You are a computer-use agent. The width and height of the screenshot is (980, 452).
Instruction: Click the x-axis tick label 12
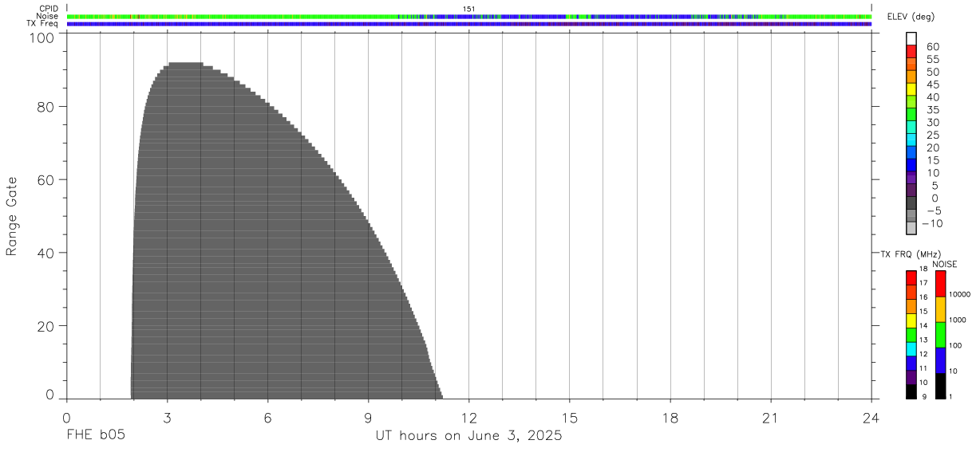point(469,419)
